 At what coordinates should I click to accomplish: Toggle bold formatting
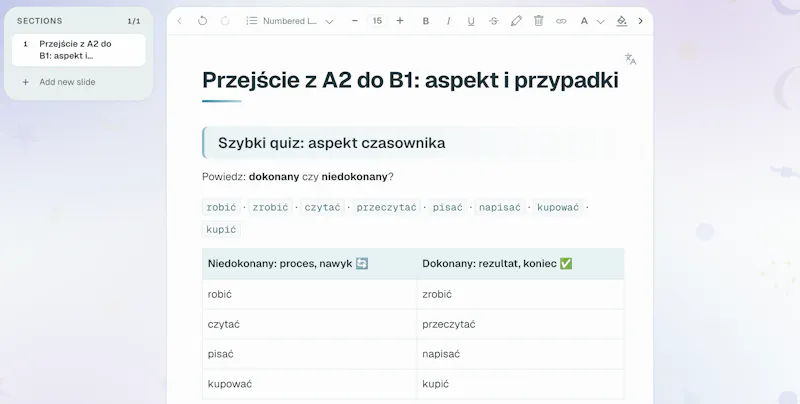(426, 21)
